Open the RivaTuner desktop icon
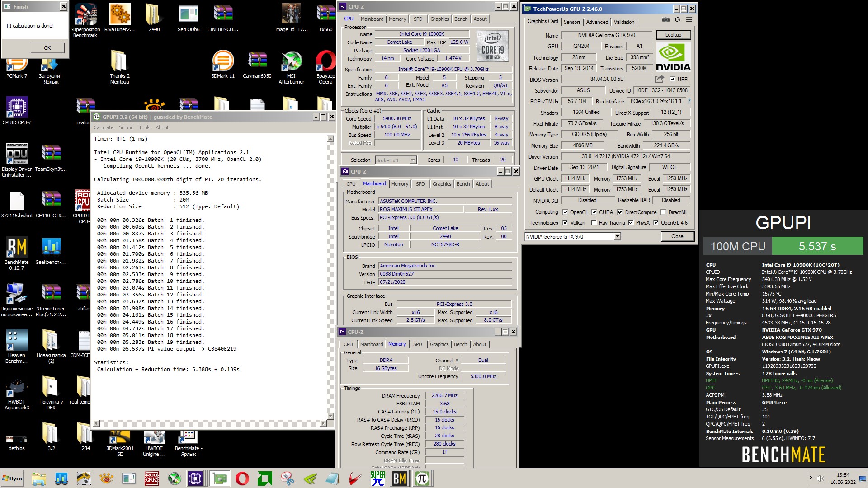This screenshot has height=488, width=868. pyautogui.click(x=120, y=18)
